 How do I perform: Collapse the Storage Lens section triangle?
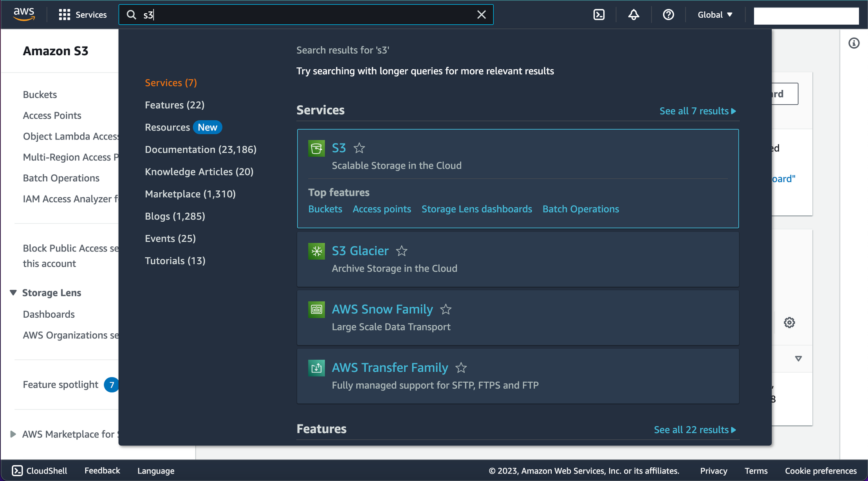(x=13, y=293)
